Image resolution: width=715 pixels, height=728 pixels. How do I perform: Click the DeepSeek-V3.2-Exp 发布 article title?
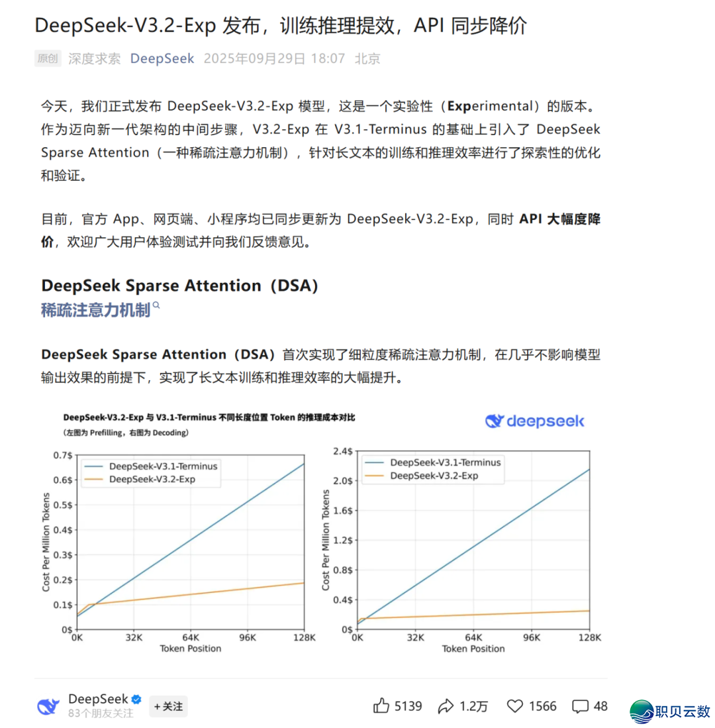[x=281, y=25]
